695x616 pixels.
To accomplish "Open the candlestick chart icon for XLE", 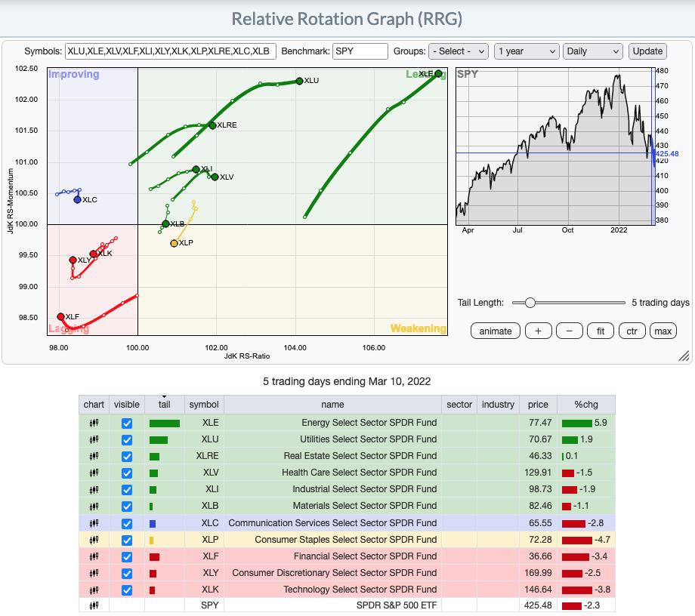I will pyautogui.click(x=94, y=423).
